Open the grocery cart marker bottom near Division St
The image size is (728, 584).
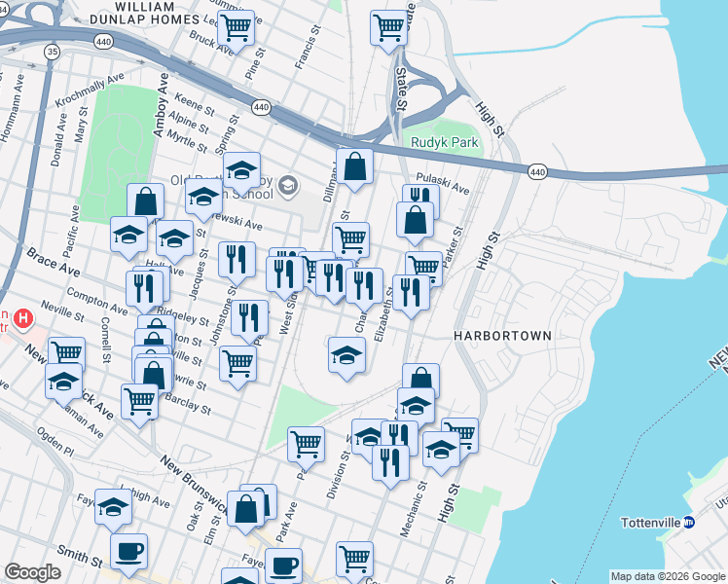tap(354, 562)
